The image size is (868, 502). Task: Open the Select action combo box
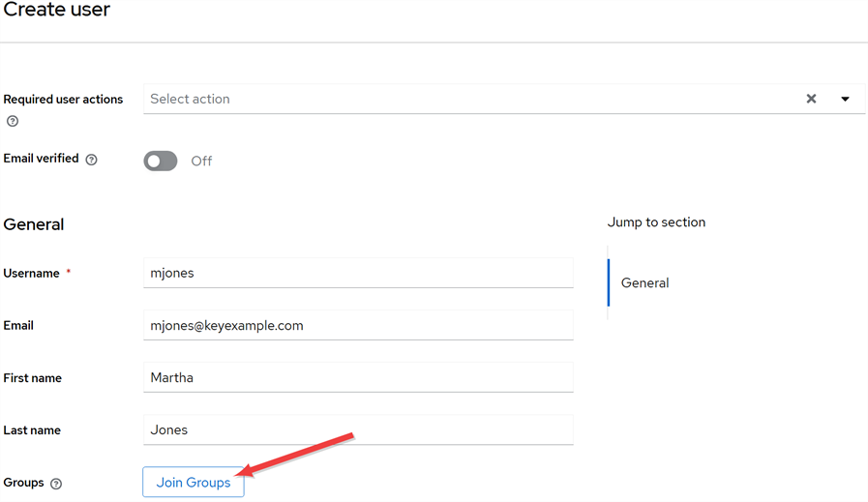tap(464, 99)
